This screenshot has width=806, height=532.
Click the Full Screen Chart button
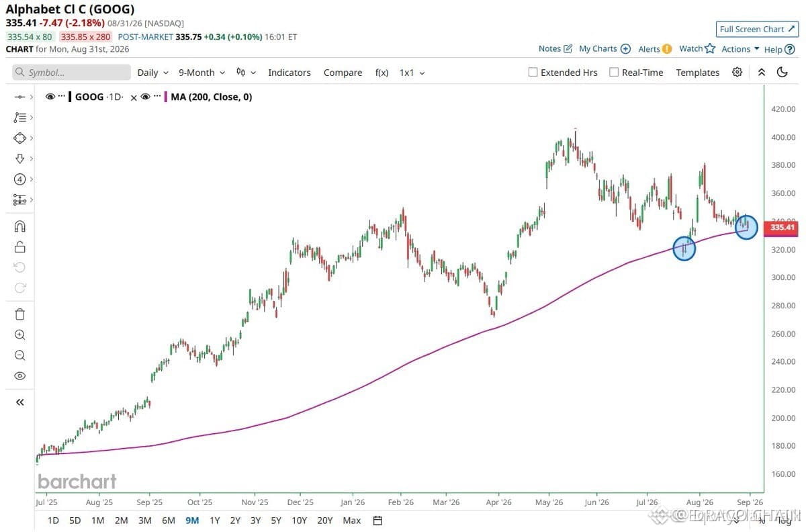pyautogui.click(x=756, y=29)
